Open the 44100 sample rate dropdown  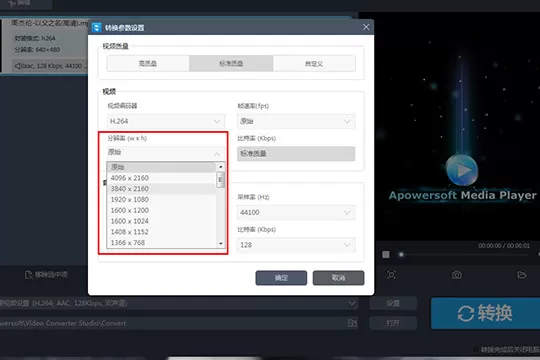tap(296, 213)
